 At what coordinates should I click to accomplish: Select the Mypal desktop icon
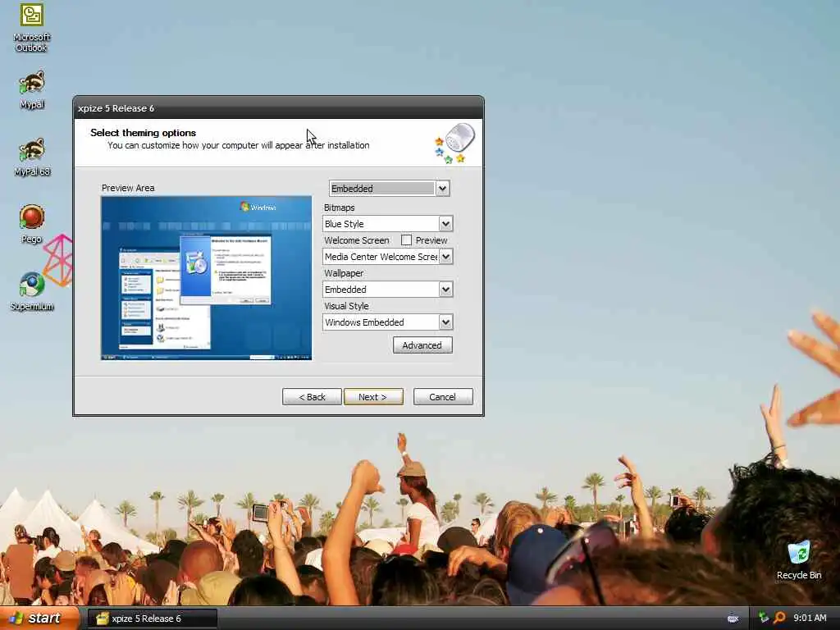coord(32,89)
